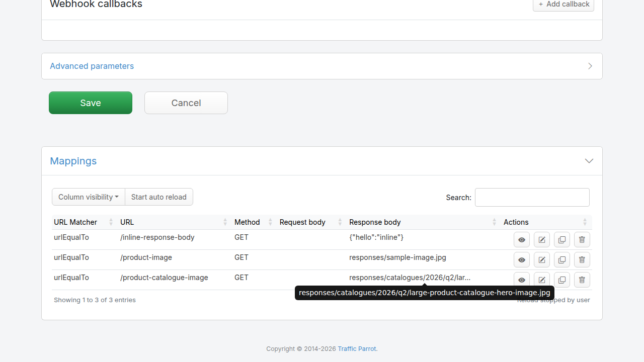This screenshot has height=362, width=644.
Task: Sort by URL Matcher column
Action: click(x=84, y=222)
